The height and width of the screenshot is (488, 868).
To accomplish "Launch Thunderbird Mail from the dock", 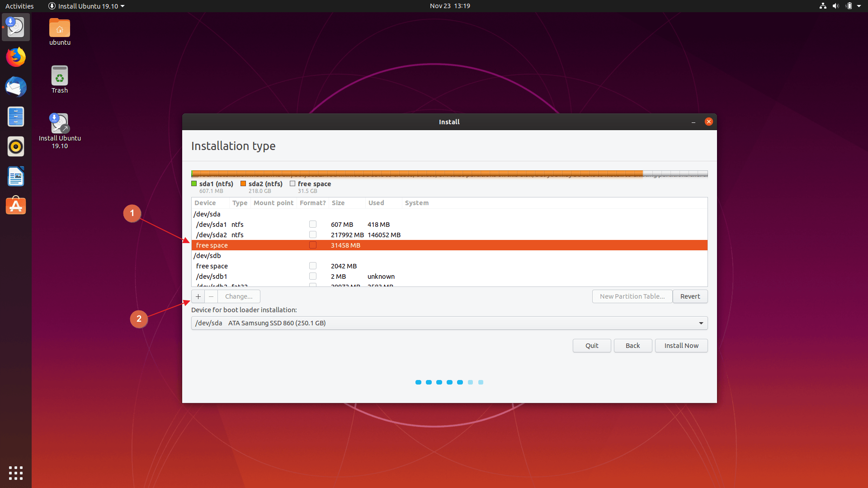I will tap(16, 87).
